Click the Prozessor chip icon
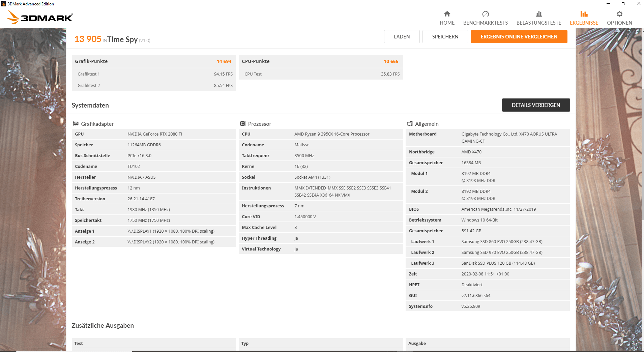 pos(242,124)
